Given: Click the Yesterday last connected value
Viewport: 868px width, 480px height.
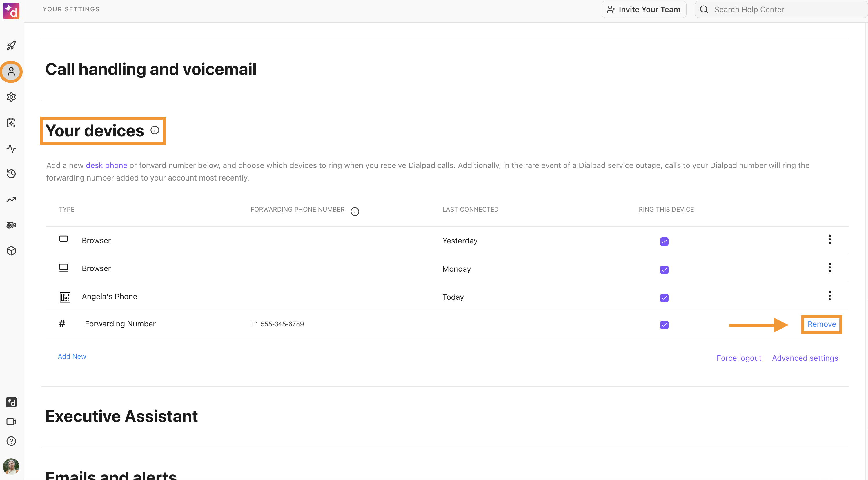Looking at the screenshot, I should [460, 241].
